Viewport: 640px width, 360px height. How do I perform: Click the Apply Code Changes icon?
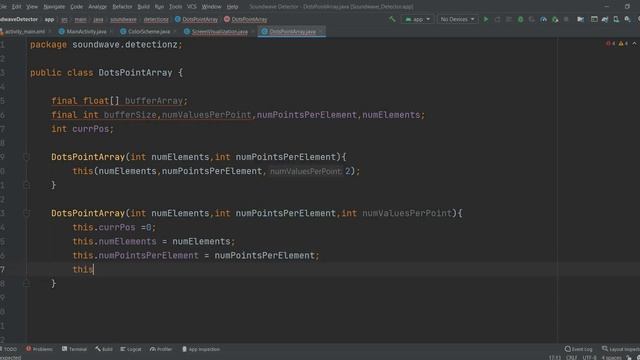(509, 19)
